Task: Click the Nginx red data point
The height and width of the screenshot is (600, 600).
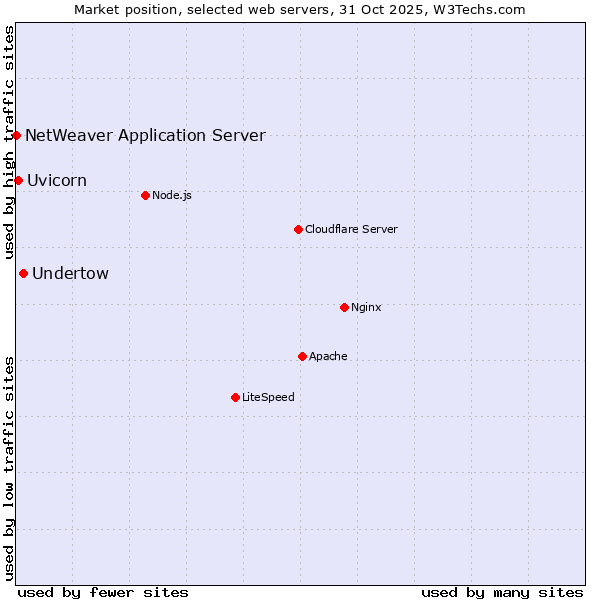Action: tap(344, 307)
